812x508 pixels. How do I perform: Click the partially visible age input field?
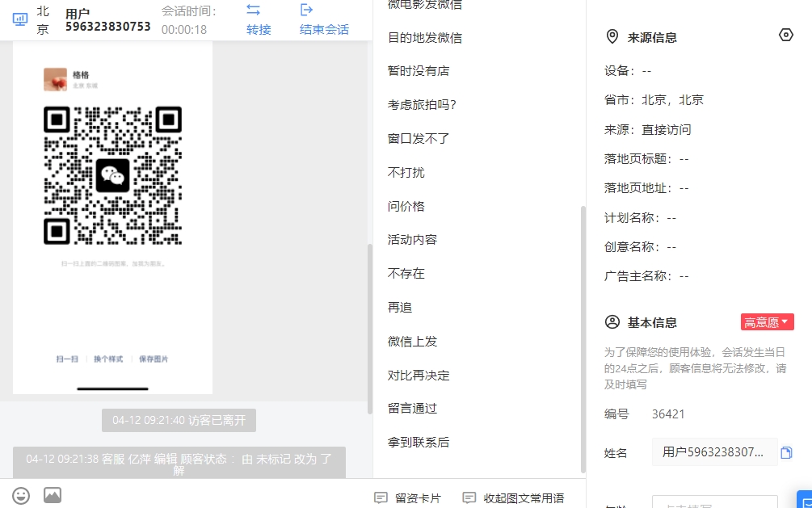pyautogui.click(x=715, y=502)
